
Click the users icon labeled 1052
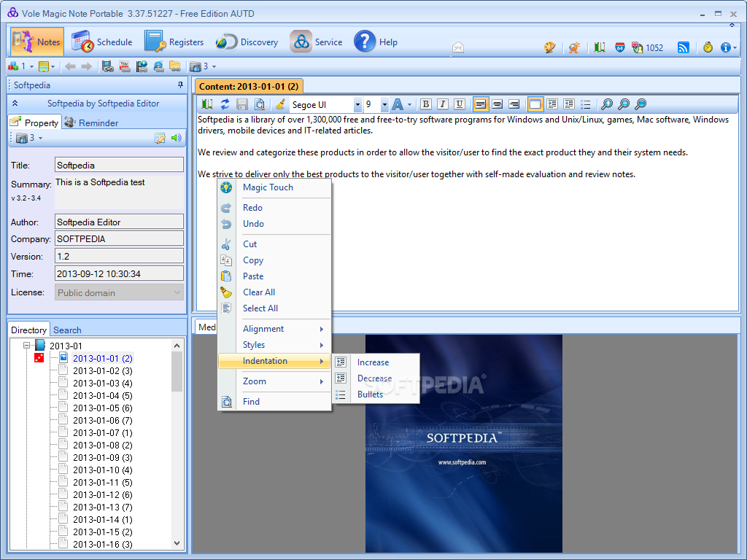click(x=647, y=47)
